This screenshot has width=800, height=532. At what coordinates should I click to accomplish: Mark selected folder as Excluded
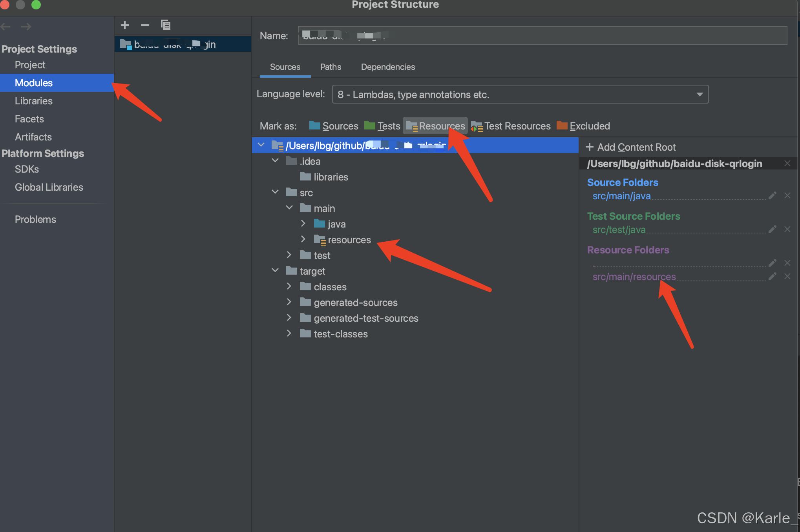pos(583,126)
